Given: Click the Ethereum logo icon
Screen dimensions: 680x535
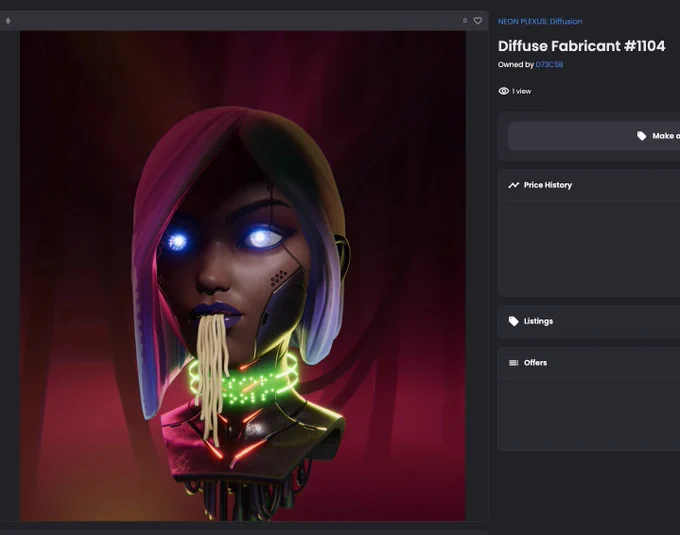Looking at the screenshot, I should (8, 20).
